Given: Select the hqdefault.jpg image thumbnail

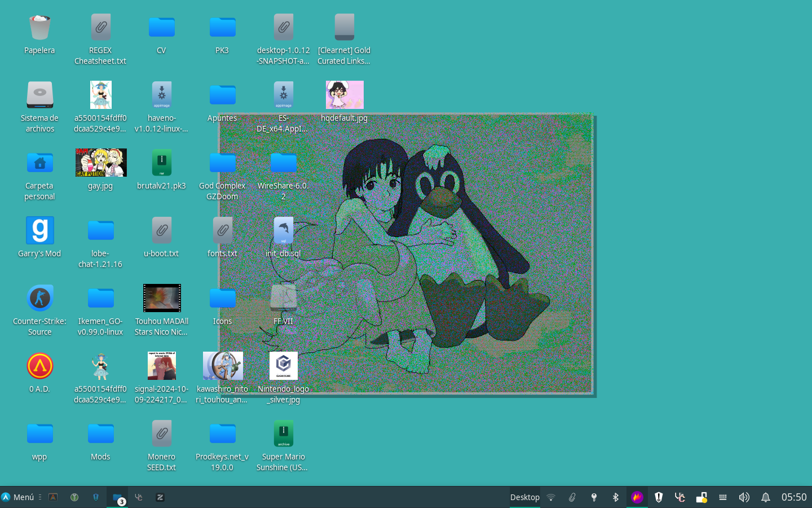Looking at the screenshot, I should (x=345, y=95).
